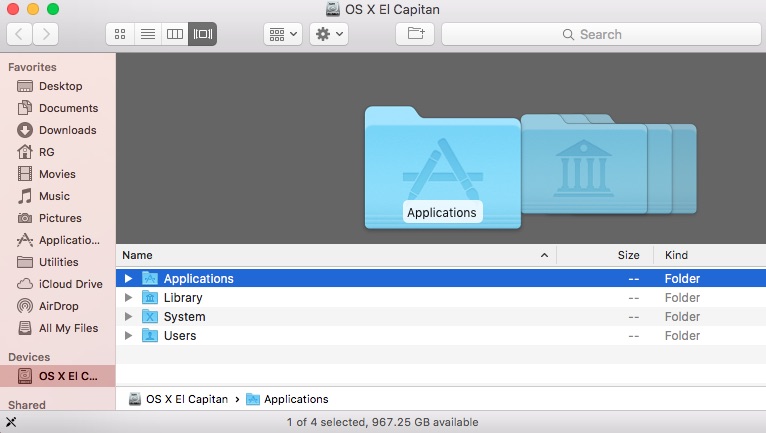Open the RG home folder
Image resolution: width=766 pixels, height=433 pixels.
(58, 152)
